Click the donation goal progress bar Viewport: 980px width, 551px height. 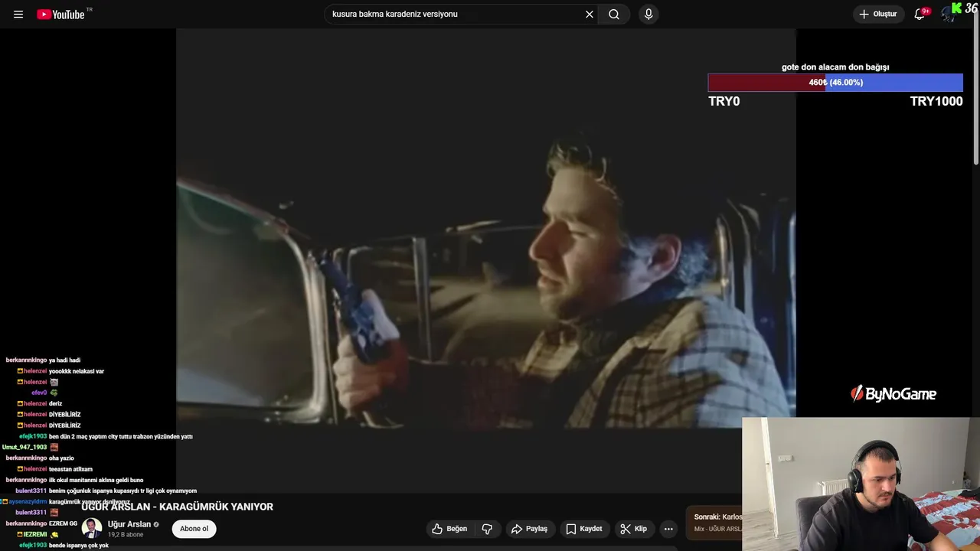[835, 83]
